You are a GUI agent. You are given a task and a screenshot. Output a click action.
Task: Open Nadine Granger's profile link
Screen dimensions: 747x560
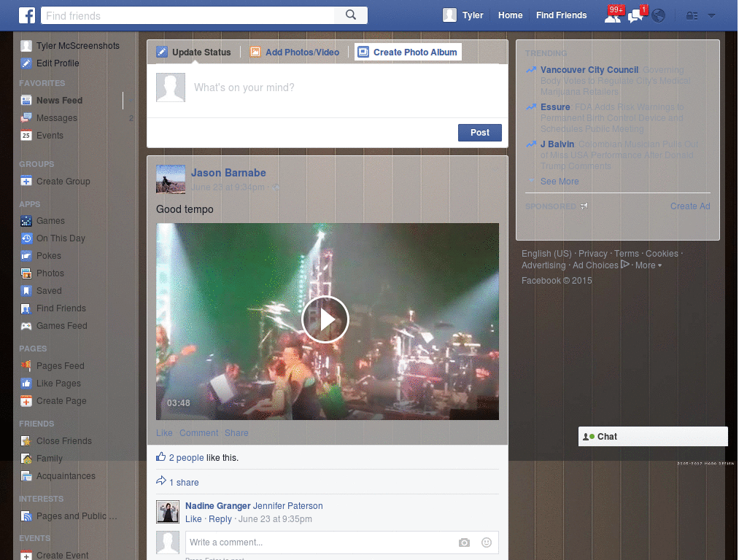pos(217,506)
